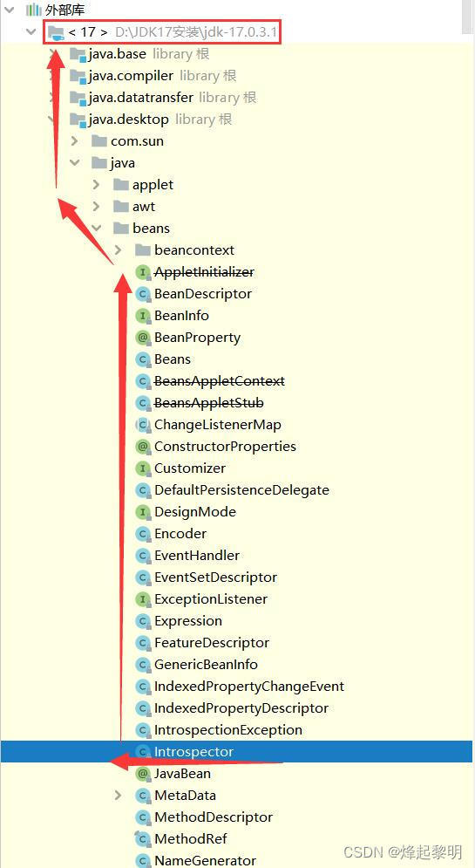Click the JDK 17 folder icon
Viewport: 475px width, 868px height.
tap(57, 32)
